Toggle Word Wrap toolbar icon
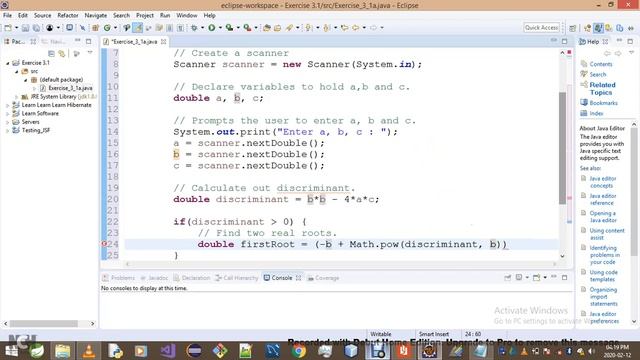 [159, 28]
